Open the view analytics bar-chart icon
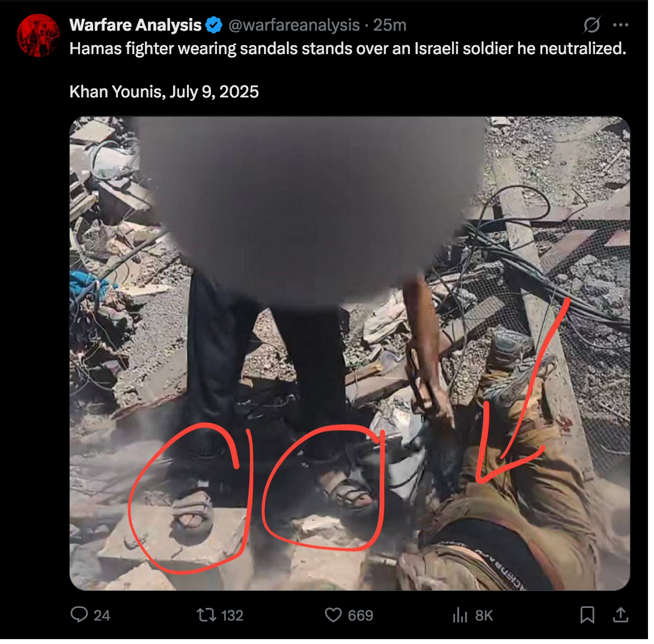The height and width of the screenshot is (644, 654). pos(460,615)
